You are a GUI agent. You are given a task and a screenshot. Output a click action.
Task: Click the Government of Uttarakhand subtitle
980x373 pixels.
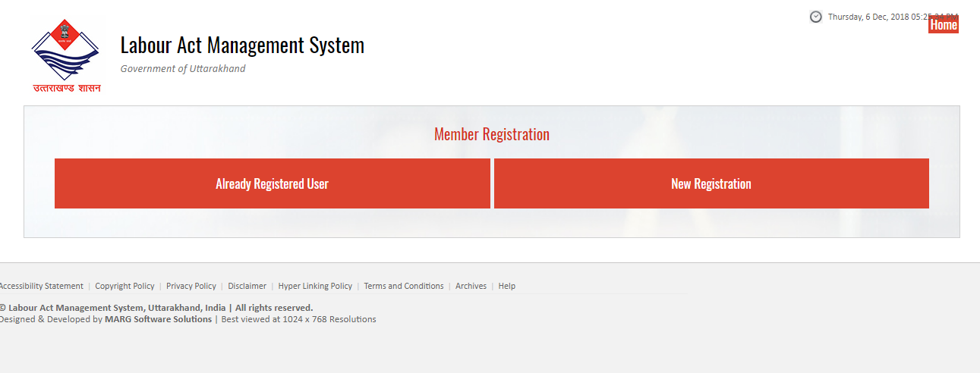click(x=183, y=69)
